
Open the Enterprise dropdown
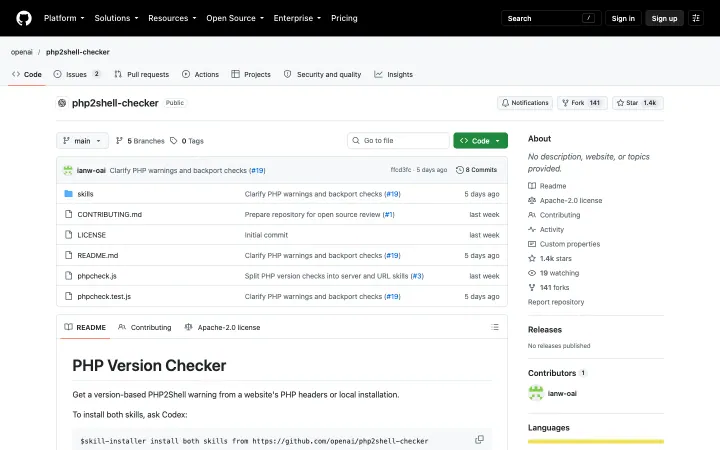297,18
